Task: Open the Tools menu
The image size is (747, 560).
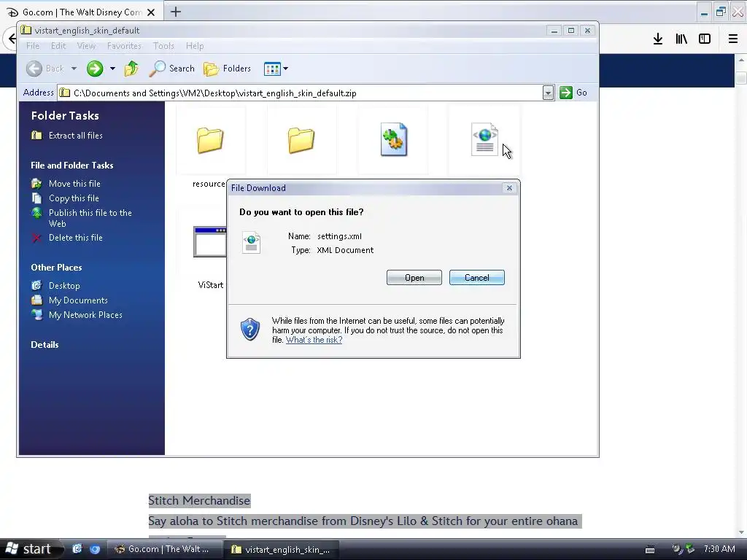Action: click(x=163, y=46)
